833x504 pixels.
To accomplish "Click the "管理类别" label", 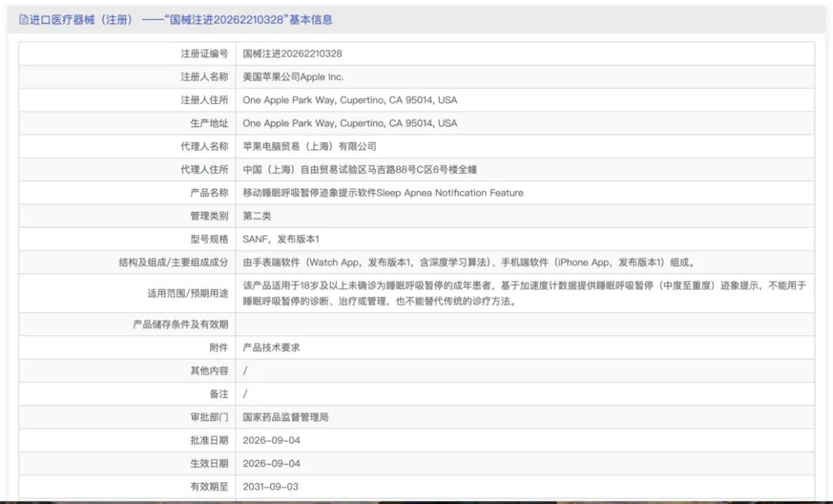I will 209,216.
